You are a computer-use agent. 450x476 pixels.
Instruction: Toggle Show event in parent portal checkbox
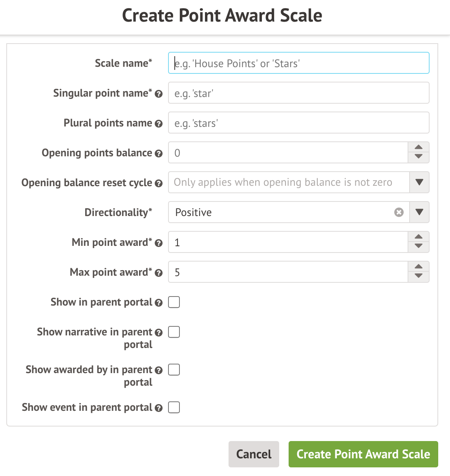(x=174, y=407)
